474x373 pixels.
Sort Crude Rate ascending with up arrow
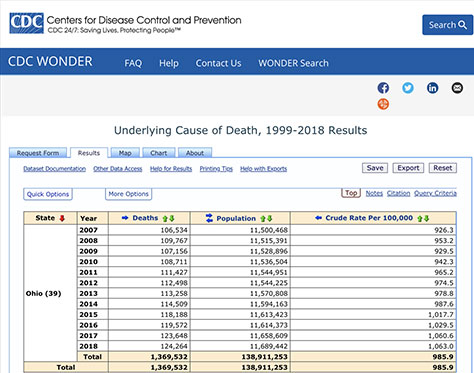(420, 219)
